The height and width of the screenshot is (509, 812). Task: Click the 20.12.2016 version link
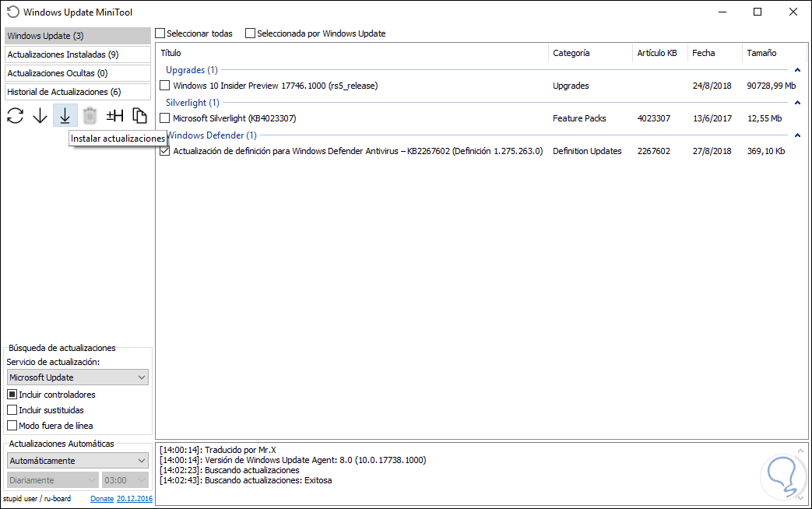pyautogui.click(x=135, y=499)
